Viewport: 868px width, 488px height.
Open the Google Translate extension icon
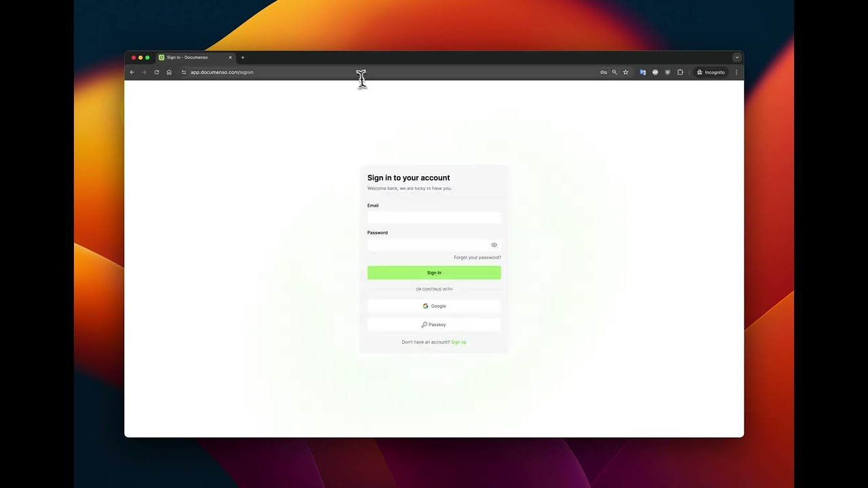pos(643,73)
